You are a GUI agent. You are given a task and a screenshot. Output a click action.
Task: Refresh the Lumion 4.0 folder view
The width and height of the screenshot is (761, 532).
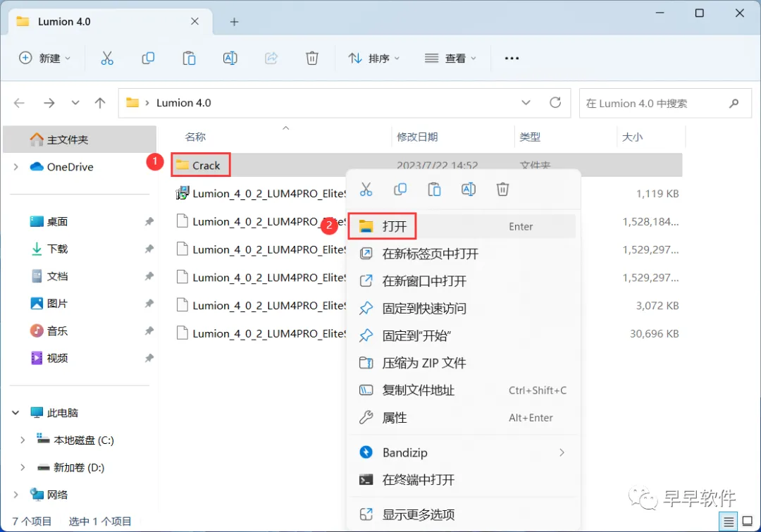click(x=555, y=103)
